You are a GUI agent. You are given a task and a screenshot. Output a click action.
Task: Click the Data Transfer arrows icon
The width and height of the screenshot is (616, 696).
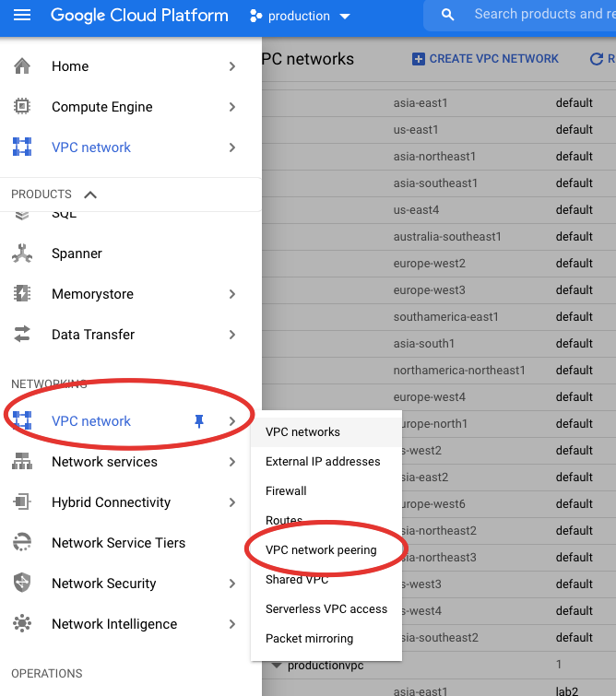point(22,335)
